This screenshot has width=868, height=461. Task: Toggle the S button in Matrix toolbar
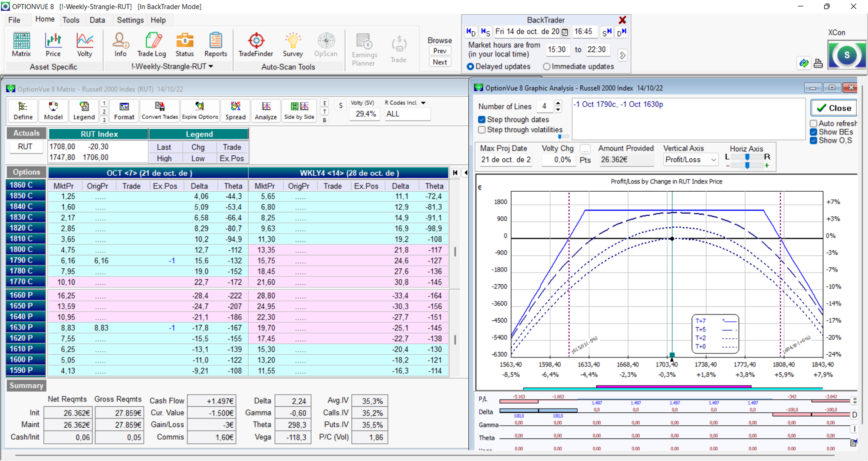point(341,105)
